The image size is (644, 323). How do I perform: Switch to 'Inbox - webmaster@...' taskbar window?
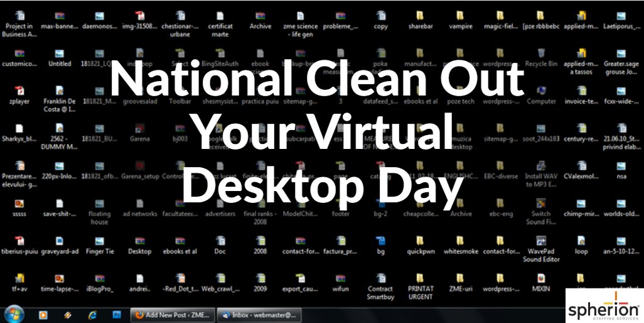tap(259, 315)
